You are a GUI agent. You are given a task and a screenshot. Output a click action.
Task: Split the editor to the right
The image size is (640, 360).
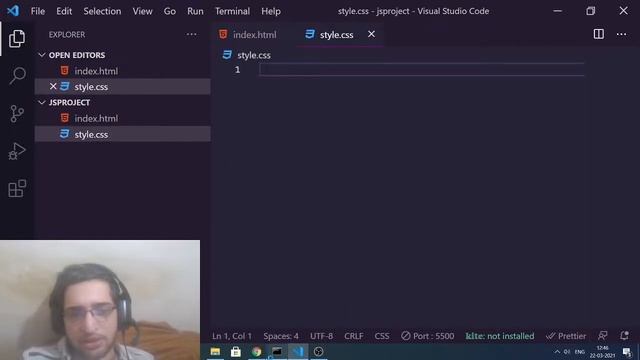[x=598, y=34]
